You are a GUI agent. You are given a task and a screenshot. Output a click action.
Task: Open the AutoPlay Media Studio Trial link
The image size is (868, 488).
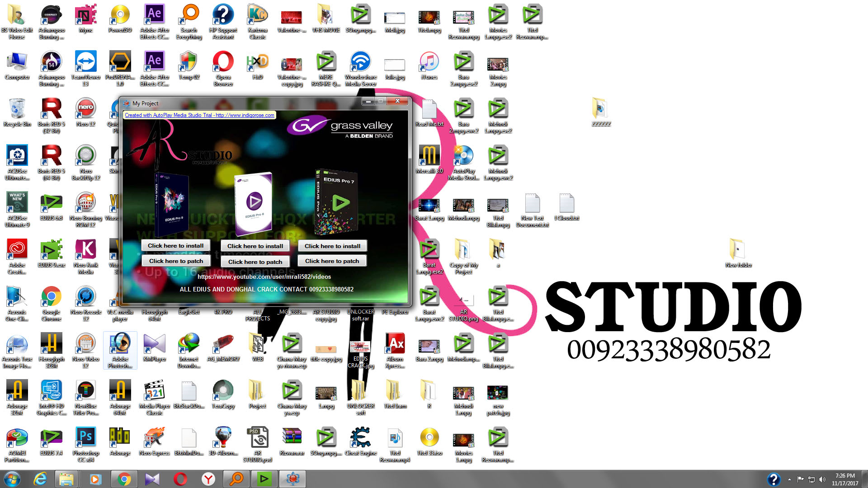pyautogui.click(x=199, y=115)
